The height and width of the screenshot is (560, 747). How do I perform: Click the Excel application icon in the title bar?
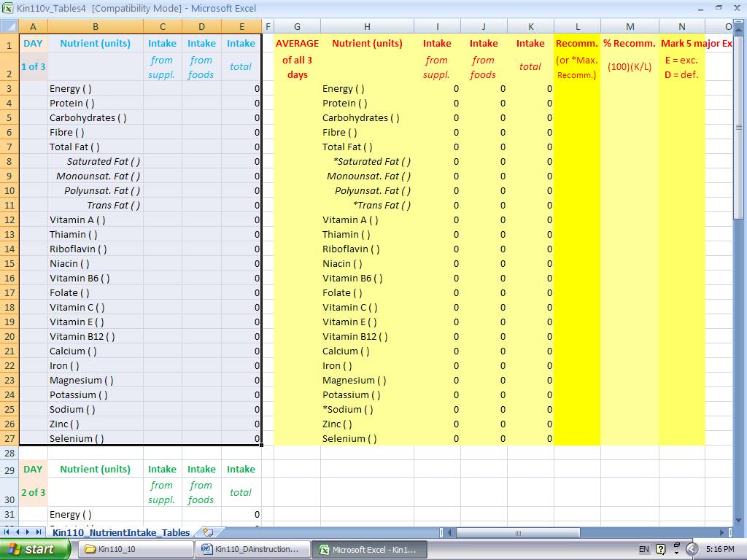[7, 7]
